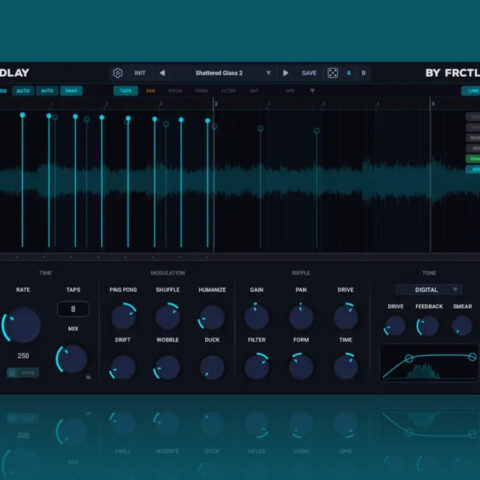Click the INIT button
The height and width of the screenshot is (480, 480).
click(140, 73)
